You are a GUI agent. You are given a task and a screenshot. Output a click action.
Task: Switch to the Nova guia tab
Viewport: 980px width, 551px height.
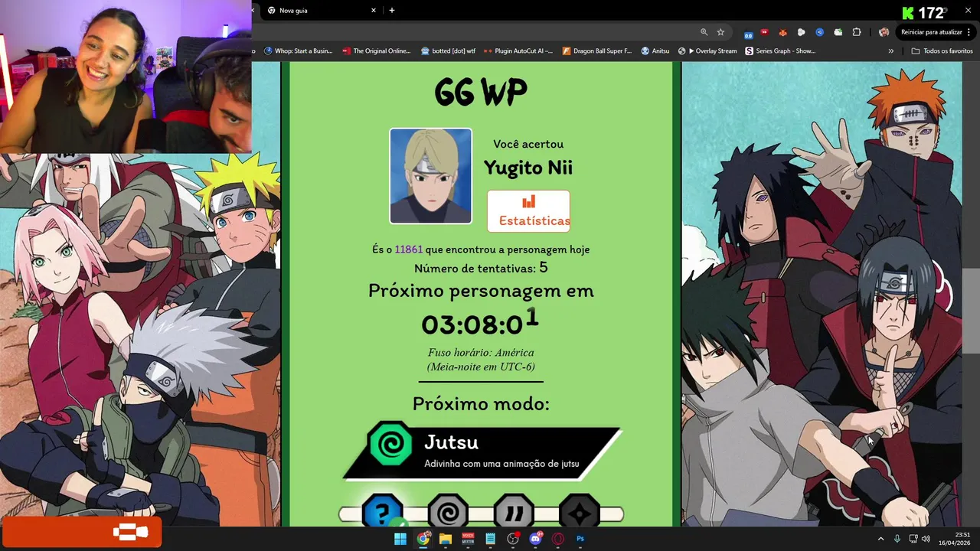click(x=322, y=11)
